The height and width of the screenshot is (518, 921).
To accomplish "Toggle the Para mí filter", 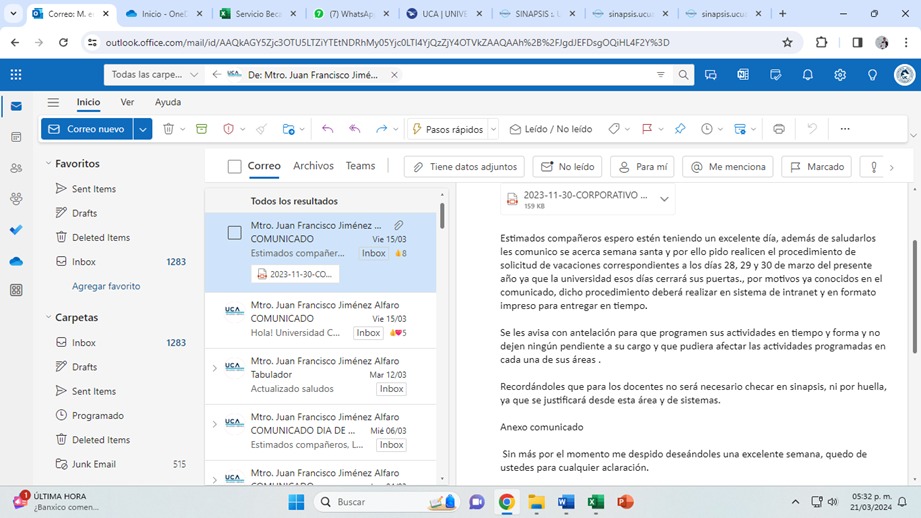I will coord(643,167).
